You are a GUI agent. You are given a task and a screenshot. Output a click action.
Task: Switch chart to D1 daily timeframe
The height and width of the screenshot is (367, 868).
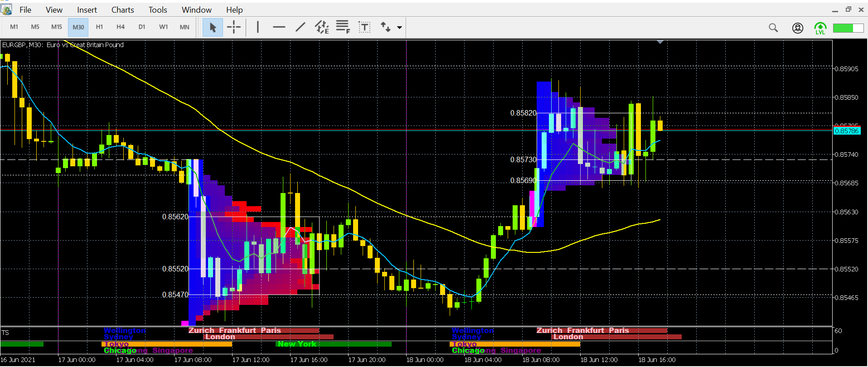pos(142,27)
